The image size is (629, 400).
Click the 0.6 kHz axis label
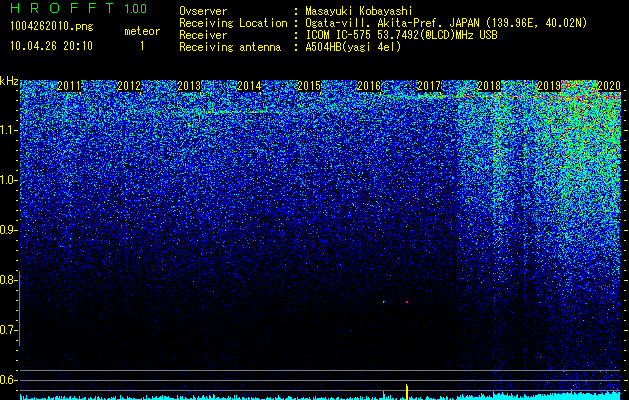coord(9,380)
